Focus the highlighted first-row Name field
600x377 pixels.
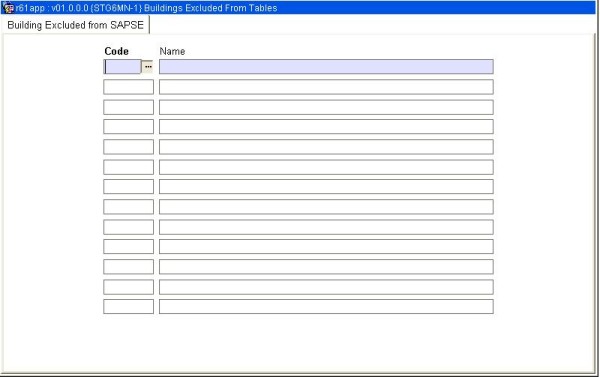click(326, 67)
